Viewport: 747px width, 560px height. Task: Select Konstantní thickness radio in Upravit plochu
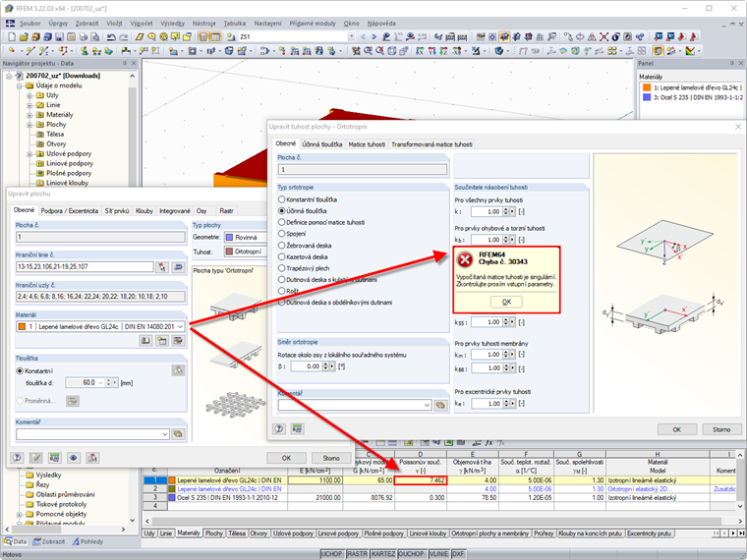point(20,371)
